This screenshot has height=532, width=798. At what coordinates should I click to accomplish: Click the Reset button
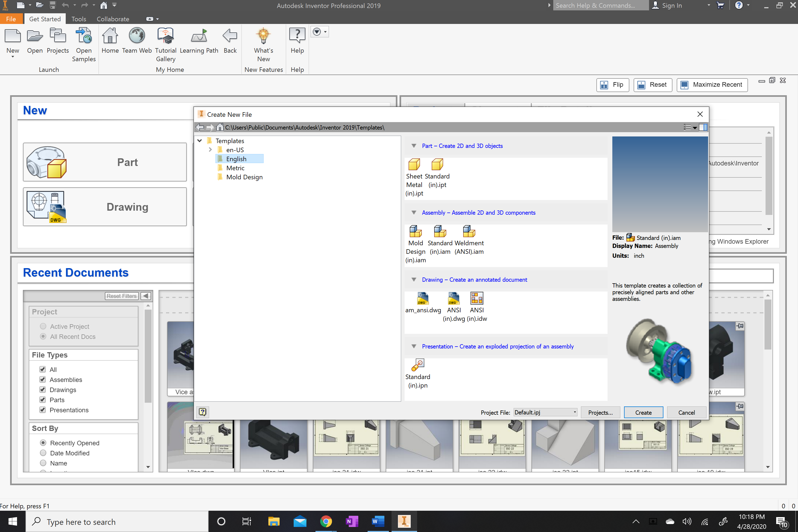652,85
